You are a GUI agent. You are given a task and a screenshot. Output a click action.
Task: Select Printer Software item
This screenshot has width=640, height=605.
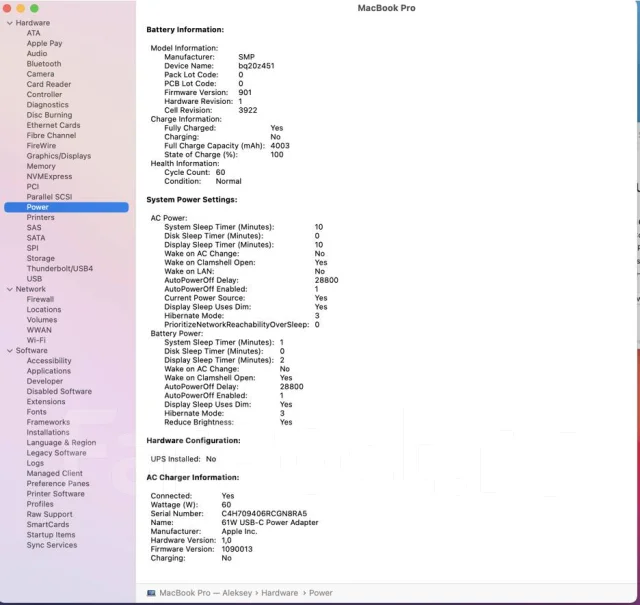click(x=56, y=494)
